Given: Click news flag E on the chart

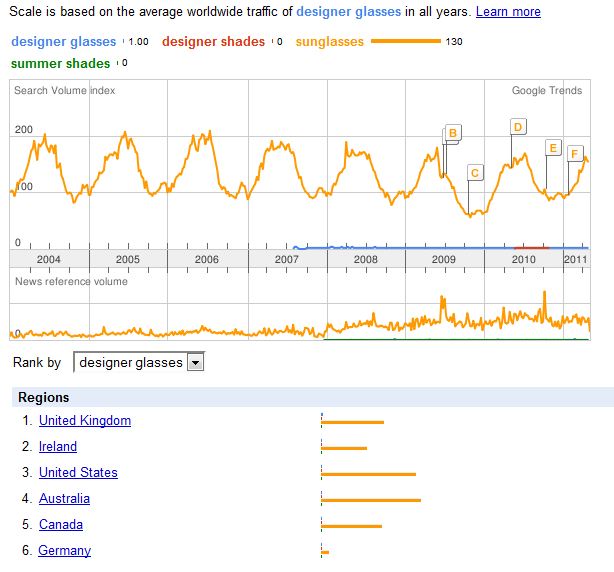Looking at the screenshot, I should [x=553, y=148].
